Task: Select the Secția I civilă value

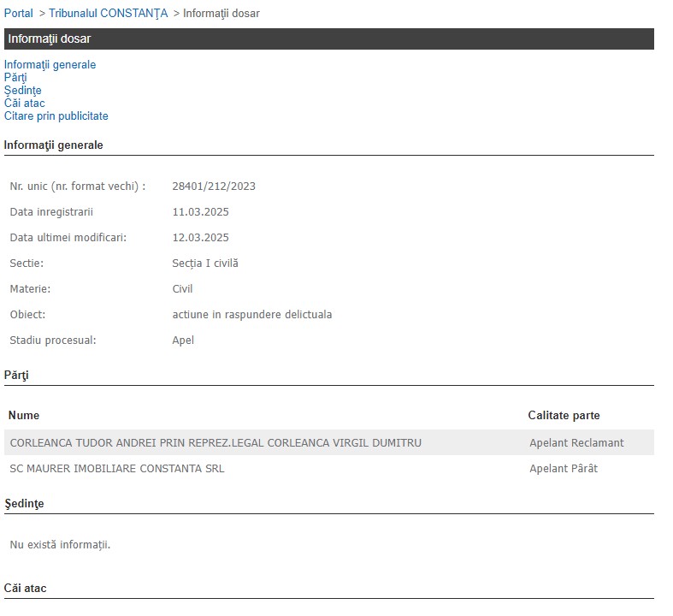Action: pos(205,264)
